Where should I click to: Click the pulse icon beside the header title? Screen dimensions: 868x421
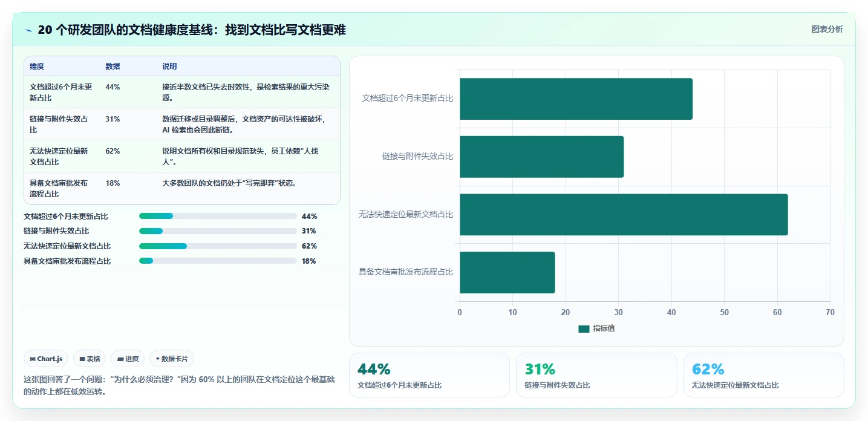point(28,30)
